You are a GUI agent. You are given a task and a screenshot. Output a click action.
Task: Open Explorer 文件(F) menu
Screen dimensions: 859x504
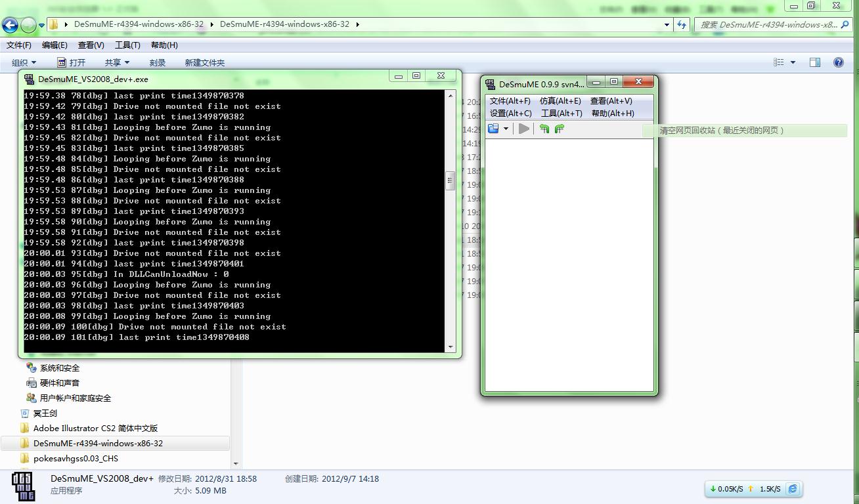pyautogui.click(x=19, y=45)
